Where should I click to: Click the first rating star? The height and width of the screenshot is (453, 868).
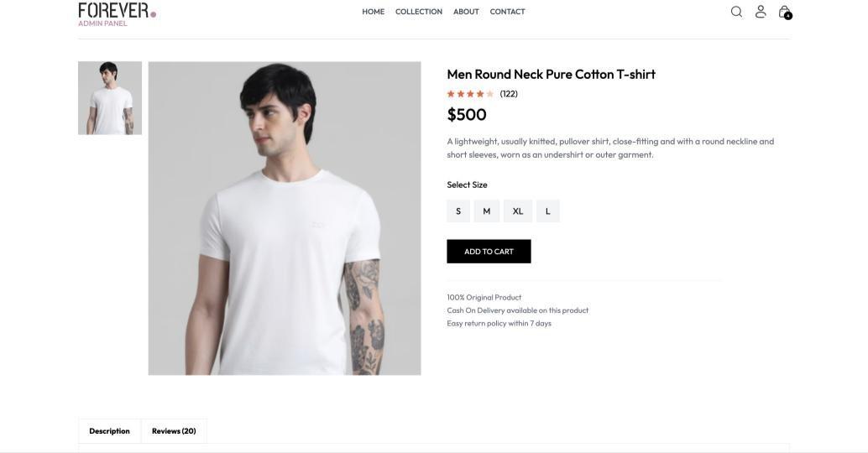coord(451,94)
